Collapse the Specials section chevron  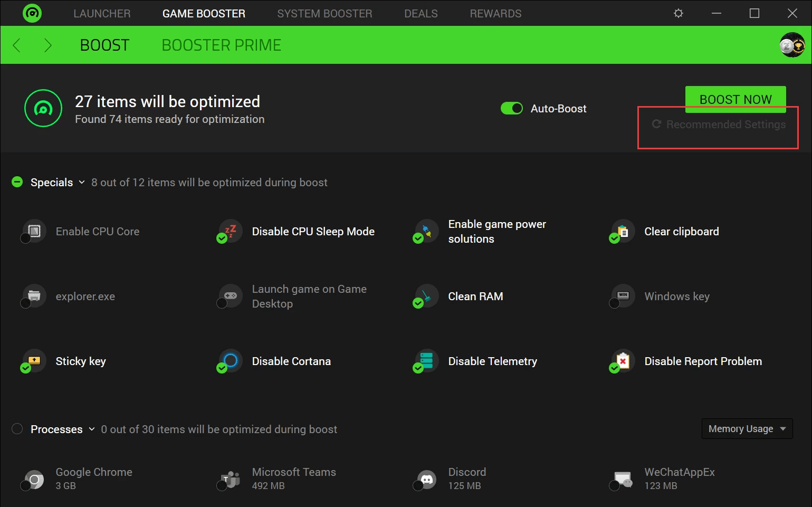(x=82, y=182)
